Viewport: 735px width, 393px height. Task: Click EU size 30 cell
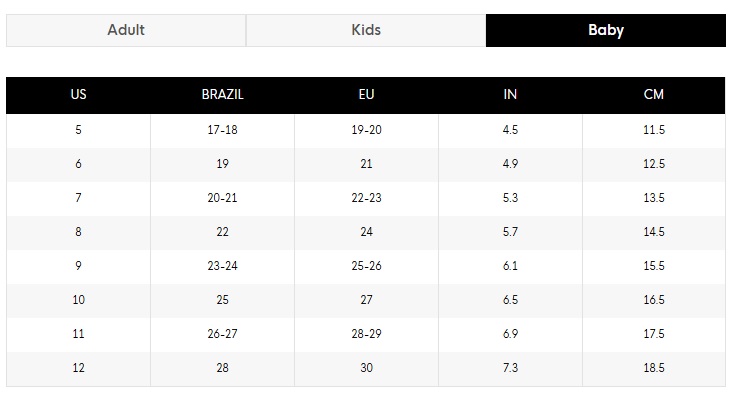coord(366,368)
